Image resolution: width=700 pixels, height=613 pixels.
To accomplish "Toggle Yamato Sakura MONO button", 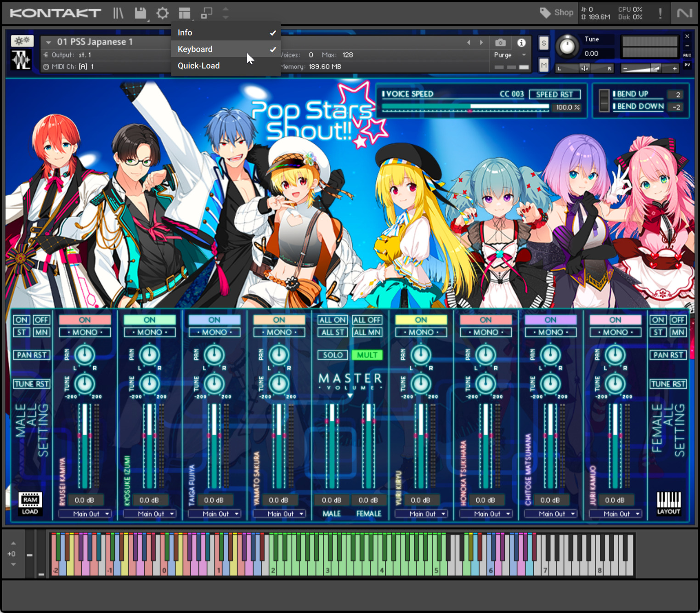I will [279, 332].
